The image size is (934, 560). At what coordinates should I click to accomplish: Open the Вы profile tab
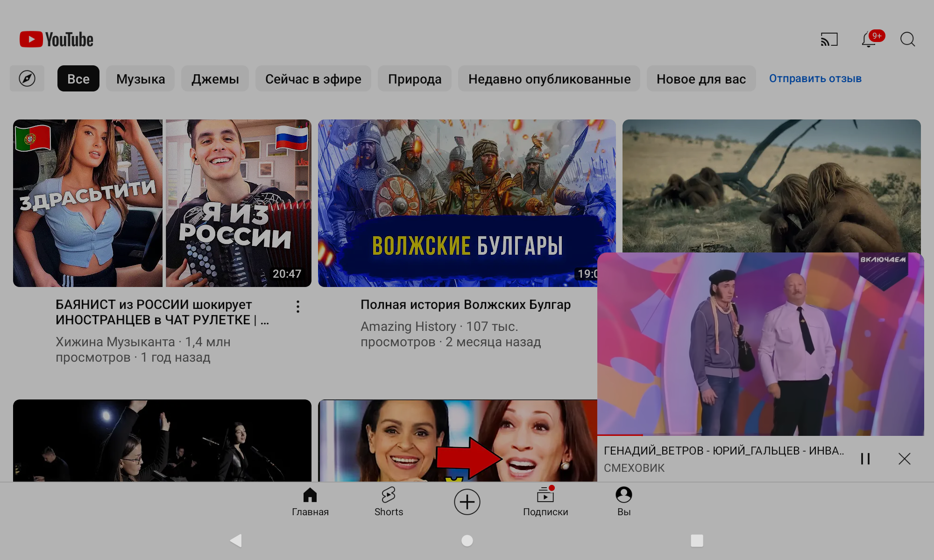[x=624, y=502]
